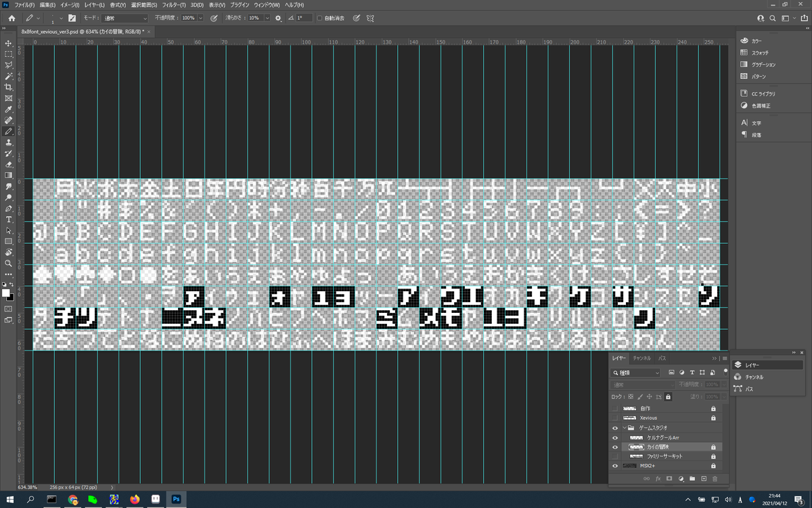Add a layer mask
The height and width of the screenshot is (508, 812).
[x=669, y=479]
